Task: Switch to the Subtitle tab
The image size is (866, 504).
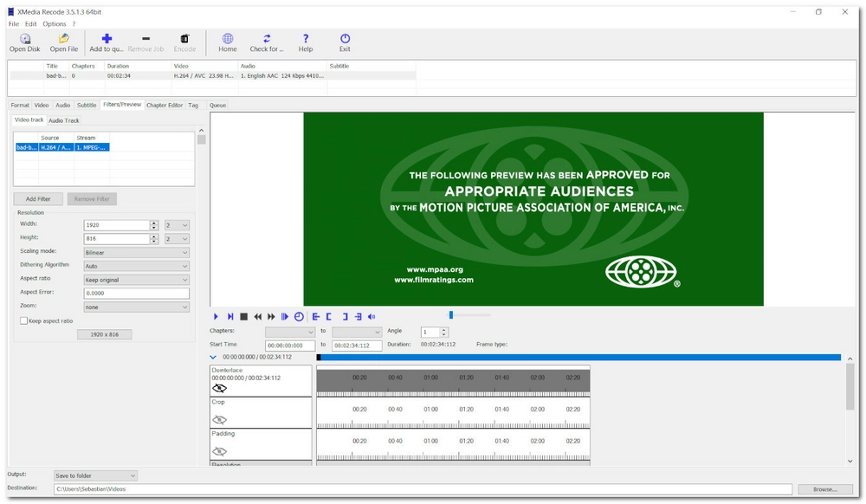Action: click(x=87, y=105)
